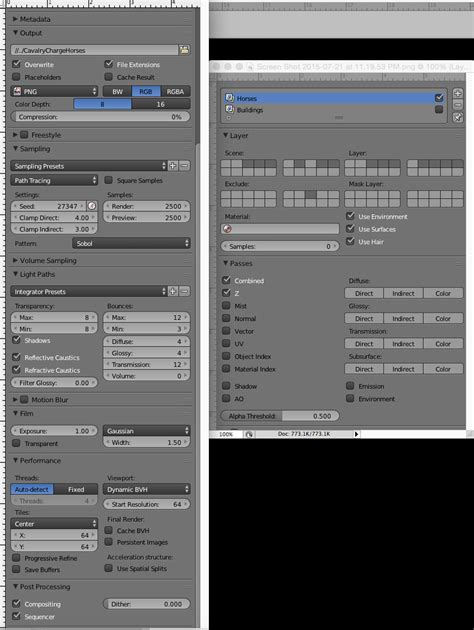Click the Horses render layer icon

[x=229, y=98]
